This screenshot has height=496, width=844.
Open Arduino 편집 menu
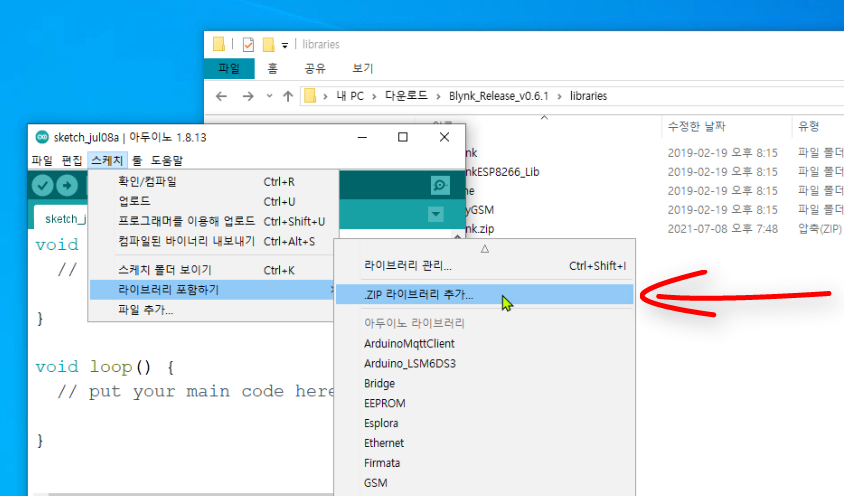[72, 160]
